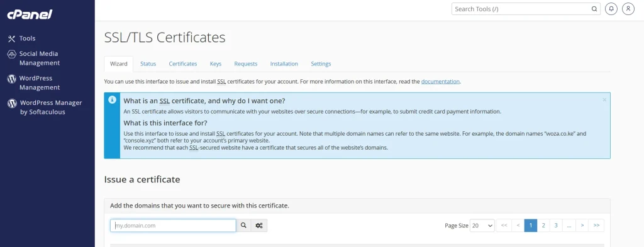
Task: Jump to last page button
Action: tap(596, 225)
